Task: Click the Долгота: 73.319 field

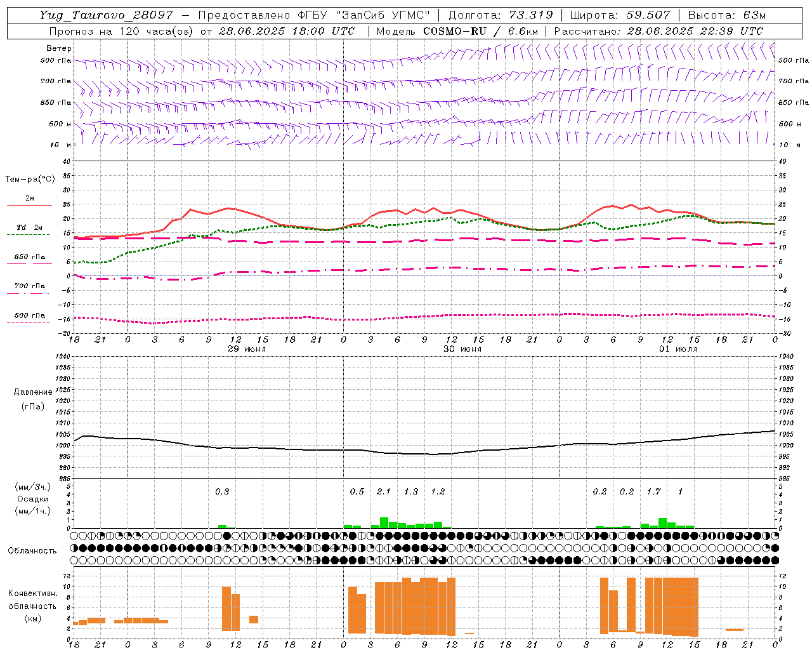Action: point(501,15)
